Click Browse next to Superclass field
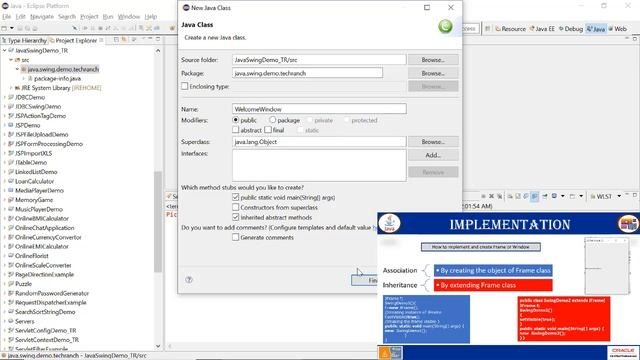The height and width of the screenshot is (360, 640). (x=433, y=142)
